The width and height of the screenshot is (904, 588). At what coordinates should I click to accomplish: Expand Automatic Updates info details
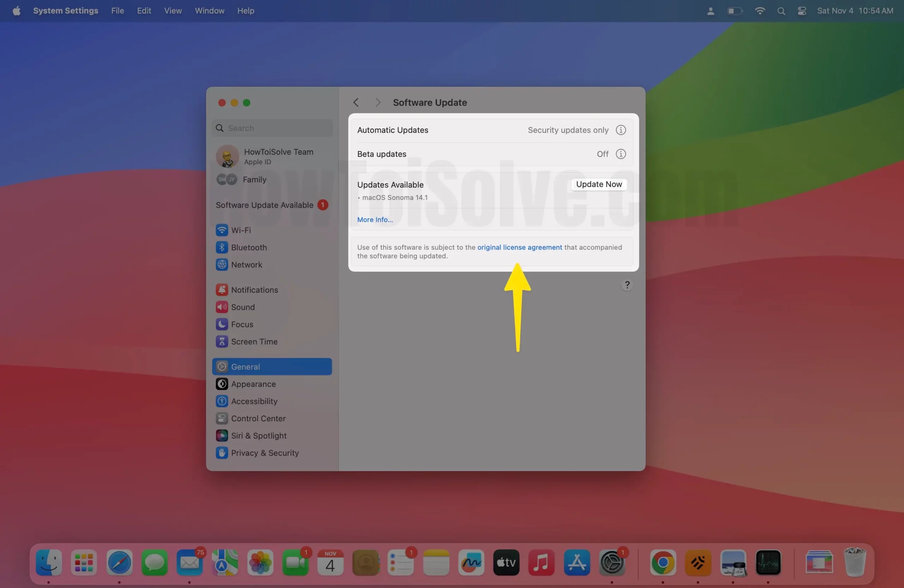coord(620,130)
